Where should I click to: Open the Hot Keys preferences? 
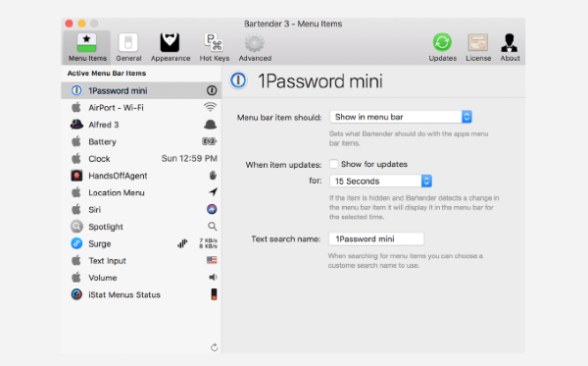(214, 47)
